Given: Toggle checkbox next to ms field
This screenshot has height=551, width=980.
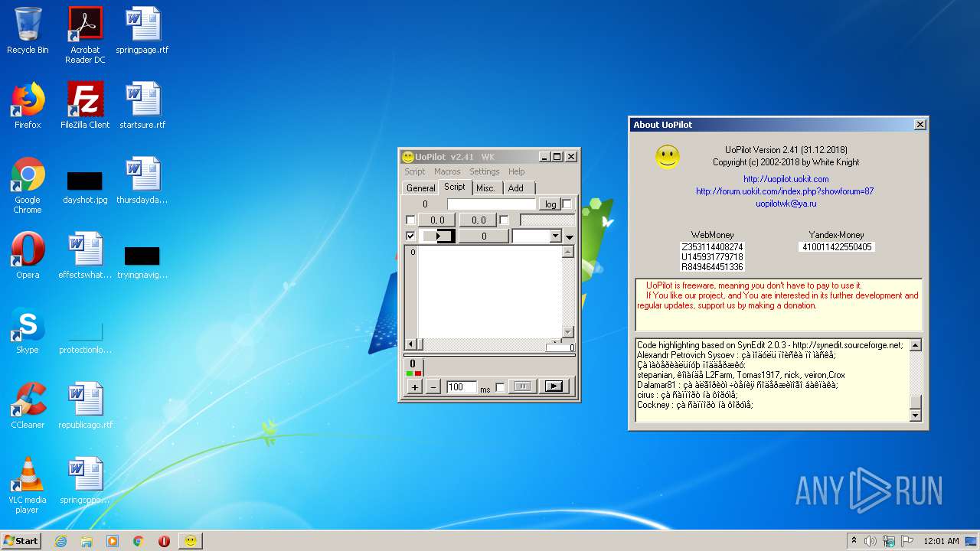Looking at the screenshot, I should [500, 387].
